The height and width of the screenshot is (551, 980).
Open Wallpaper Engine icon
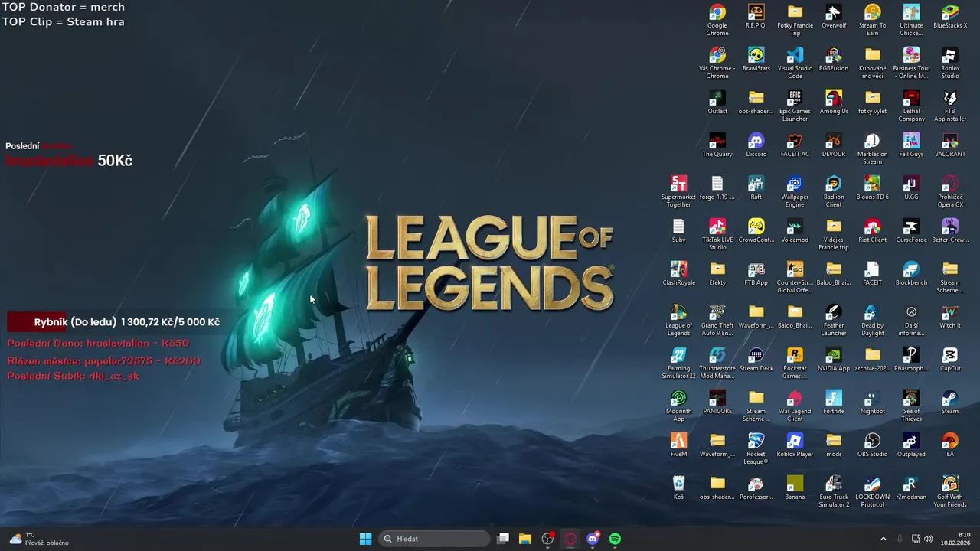(795, 191)
